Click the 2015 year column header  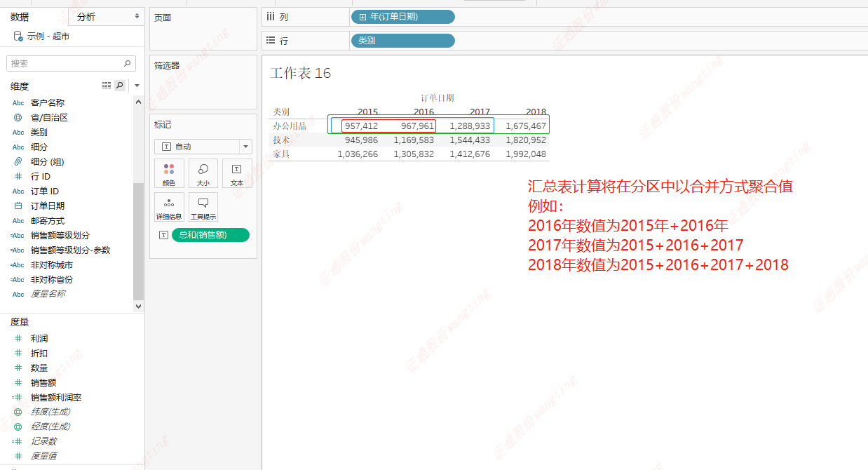click(x=367, y=112)
